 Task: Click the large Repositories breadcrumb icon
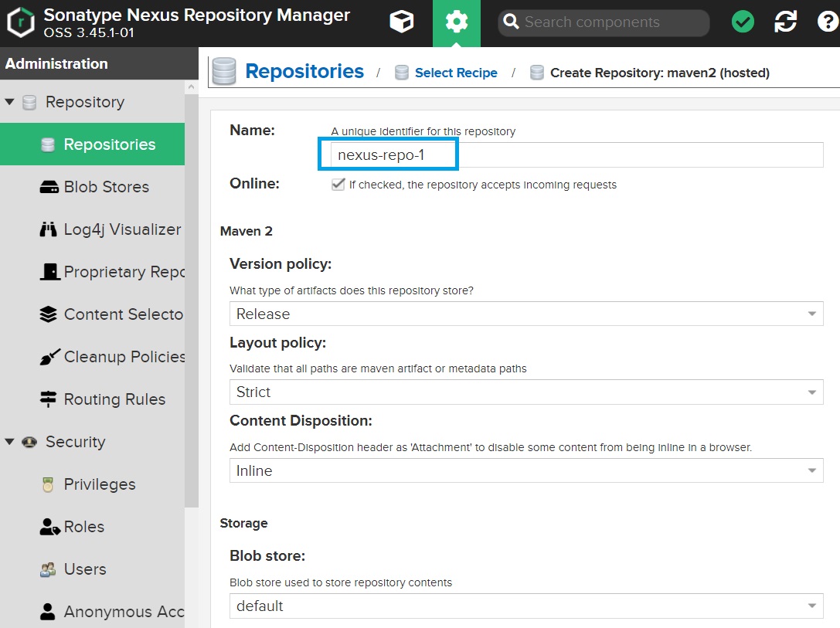click(x=224, y=71)
